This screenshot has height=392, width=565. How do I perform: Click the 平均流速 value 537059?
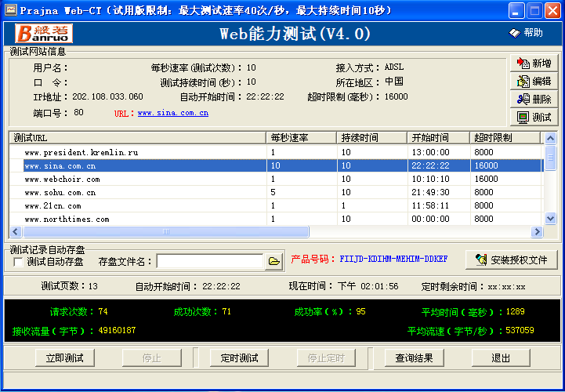(x=520, y=330)
